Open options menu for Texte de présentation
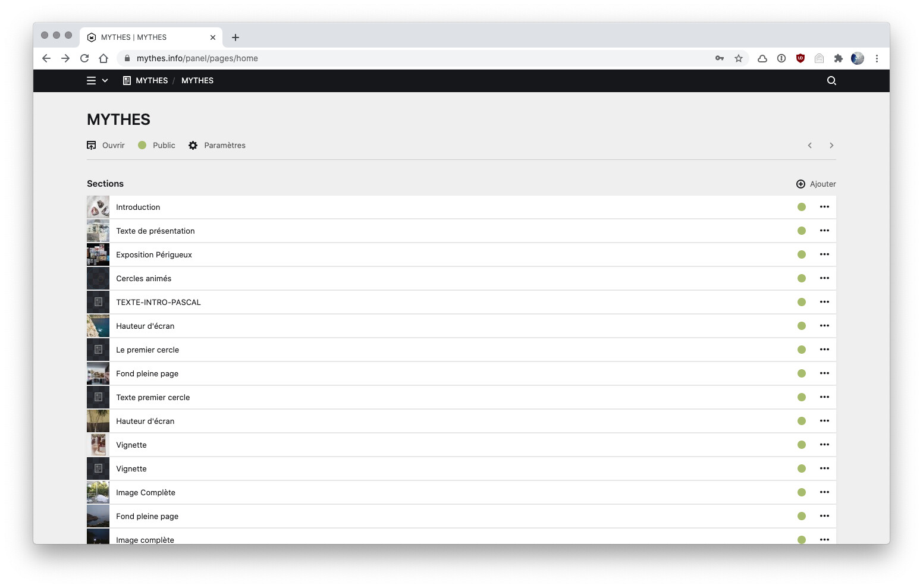 click(x=824, y=231)
